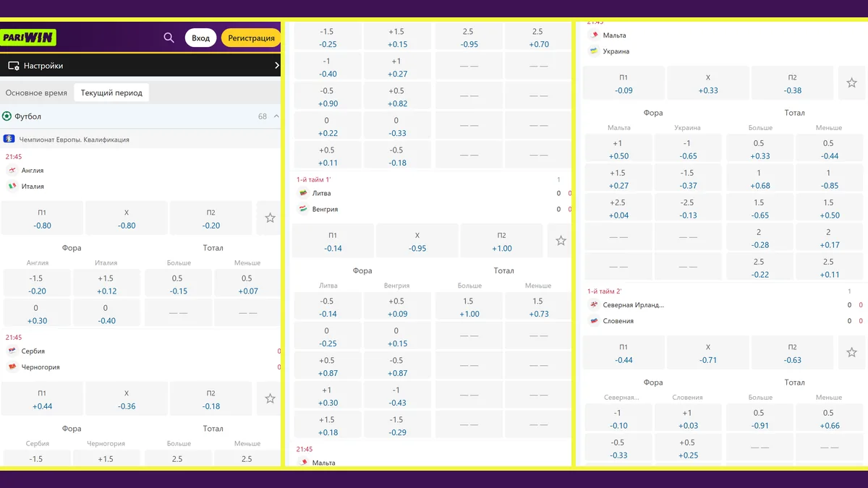
Task: Toggle the star for Северная Ирландия–Словения
Action: click(851, 353)
